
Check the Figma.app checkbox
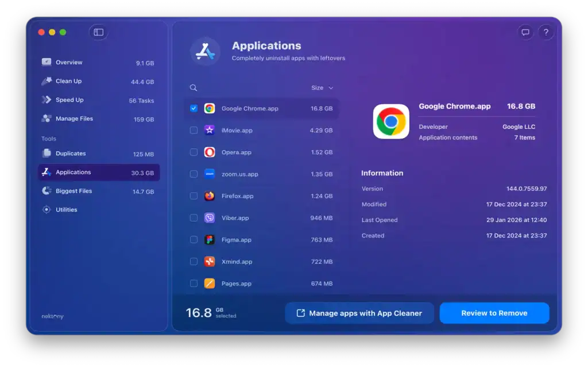pos(194,240)
